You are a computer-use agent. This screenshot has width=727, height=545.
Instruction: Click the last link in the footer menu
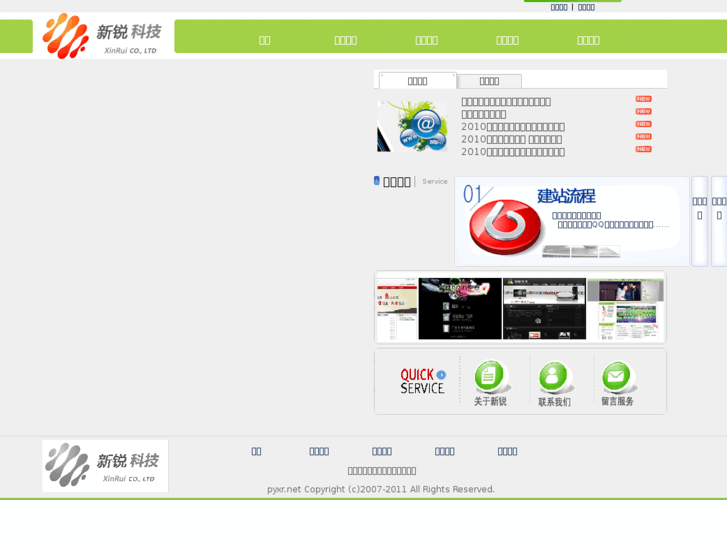(507, 451)
